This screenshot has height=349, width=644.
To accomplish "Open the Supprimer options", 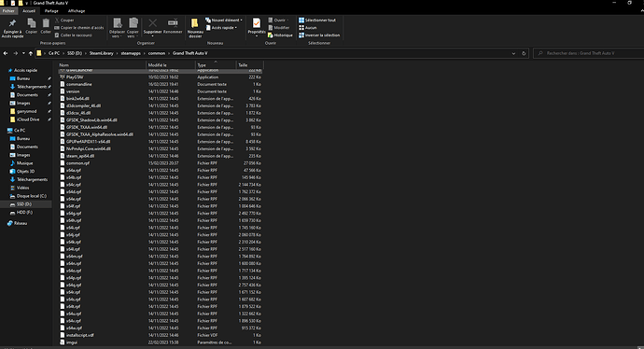I will 152,28.
